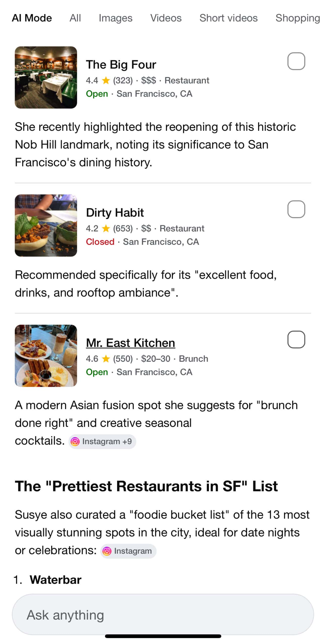Open the Instagram +9 source chip
Image resolution: width=326 pixels, height=644 pixels.
(x=102, y=441)
